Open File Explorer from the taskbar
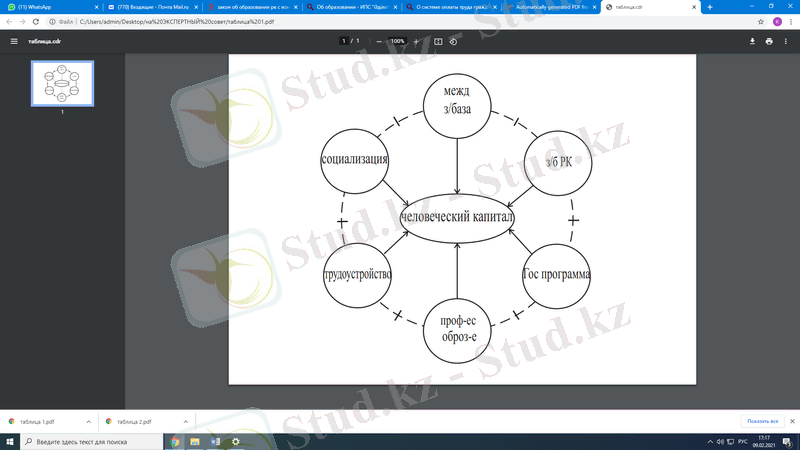800x450 pixels. coord(195,442)
